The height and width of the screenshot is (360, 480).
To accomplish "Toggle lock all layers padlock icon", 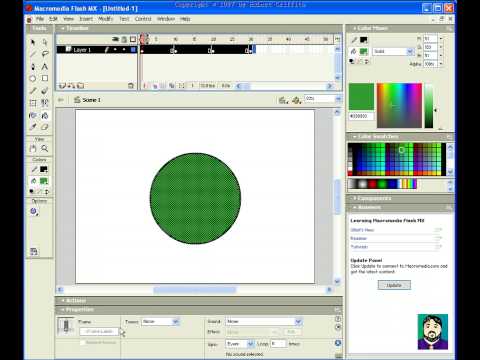I will (x=124, y=39).
